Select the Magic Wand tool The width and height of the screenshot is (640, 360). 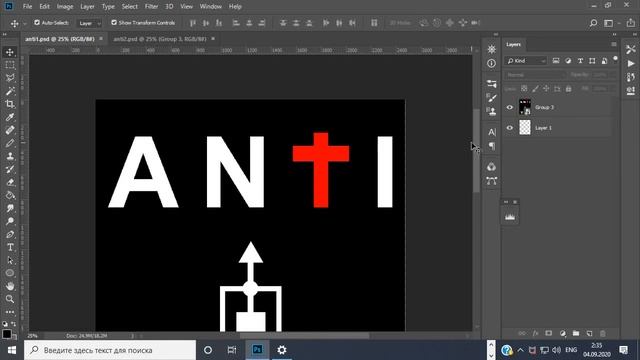coord(10,91)
